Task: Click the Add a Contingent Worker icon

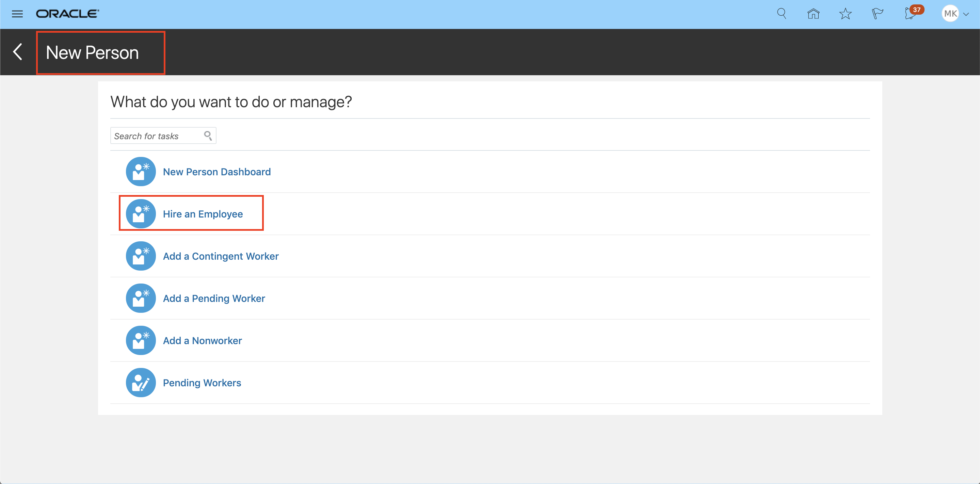Action: pyautogui.click(x=141, y=256)
